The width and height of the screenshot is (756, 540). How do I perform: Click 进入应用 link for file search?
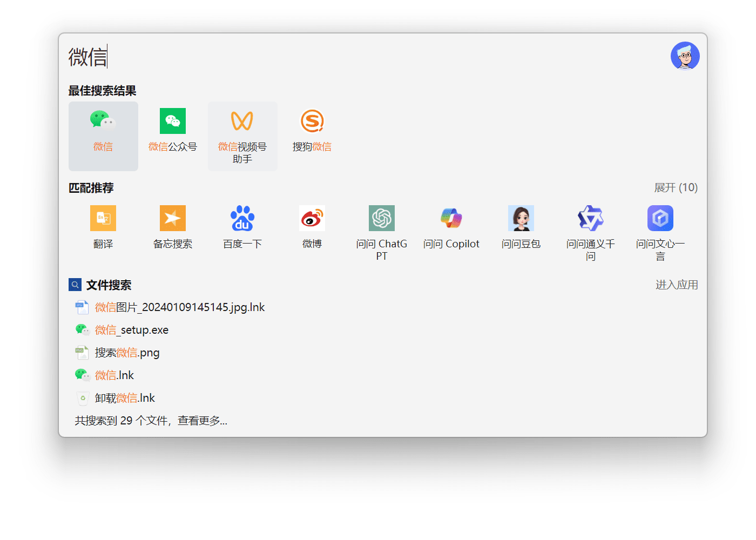[677, 285]
